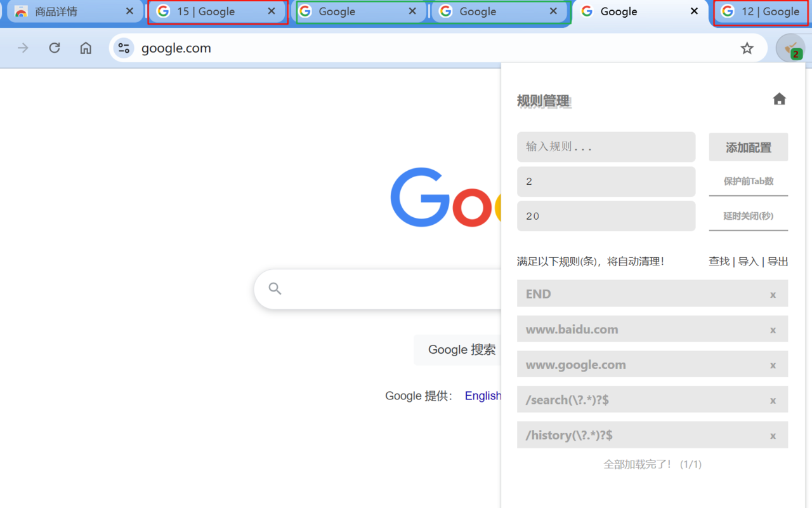
Task: Select the www.baidu.com rule text
Action: click(x=572, y=330)
